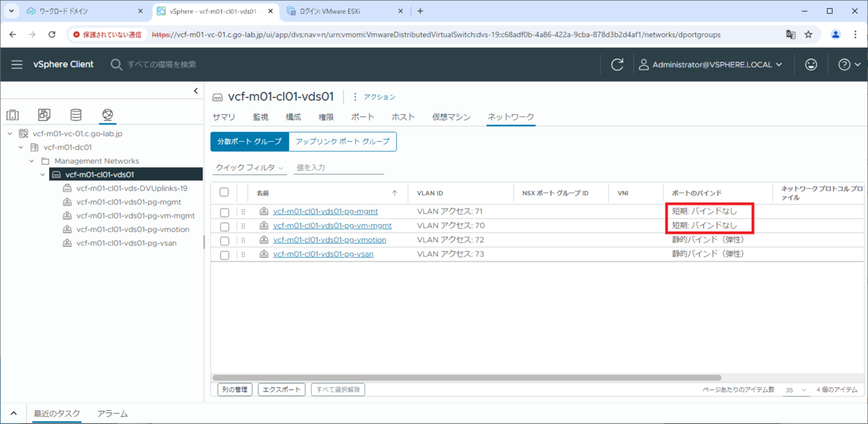Switch to Networking inventory view icon
This screenshot has width=868, height=424.
click(108, 114)
